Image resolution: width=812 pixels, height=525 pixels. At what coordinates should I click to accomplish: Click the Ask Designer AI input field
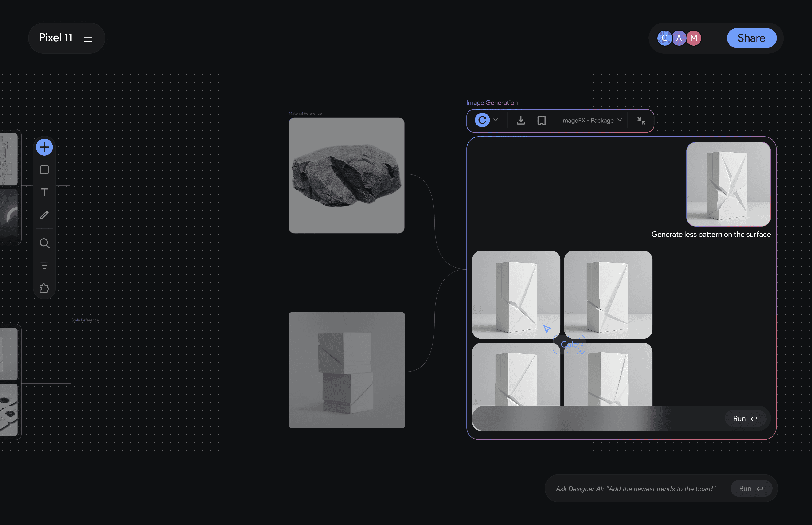tap(636, 489)
